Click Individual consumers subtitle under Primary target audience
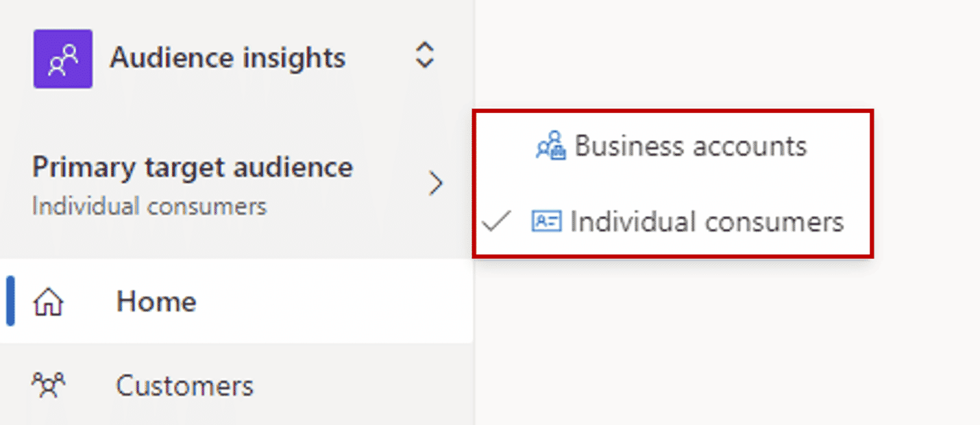 (x=149, y=206)
